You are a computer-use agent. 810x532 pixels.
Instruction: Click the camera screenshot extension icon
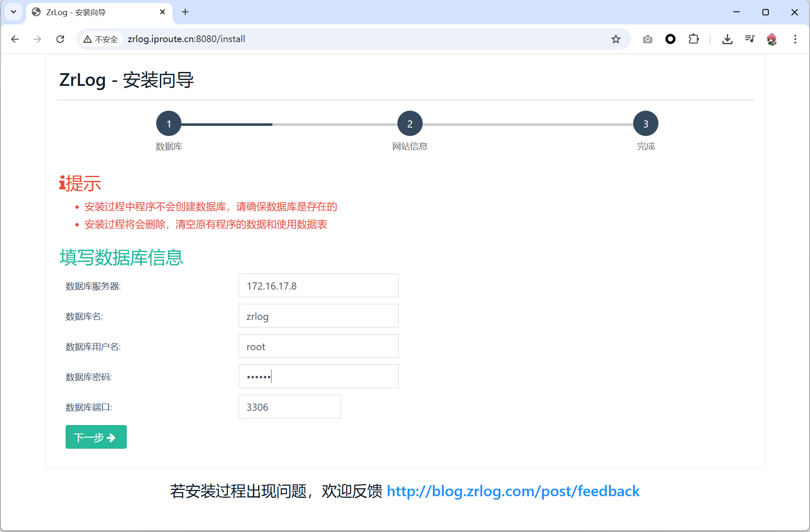click(647, 39)
